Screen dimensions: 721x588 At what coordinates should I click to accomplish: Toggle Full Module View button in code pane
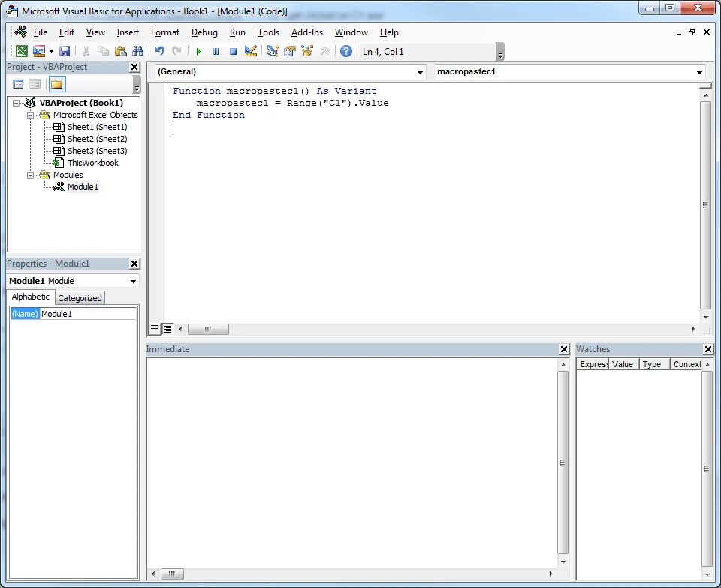[x=167, y=329]
